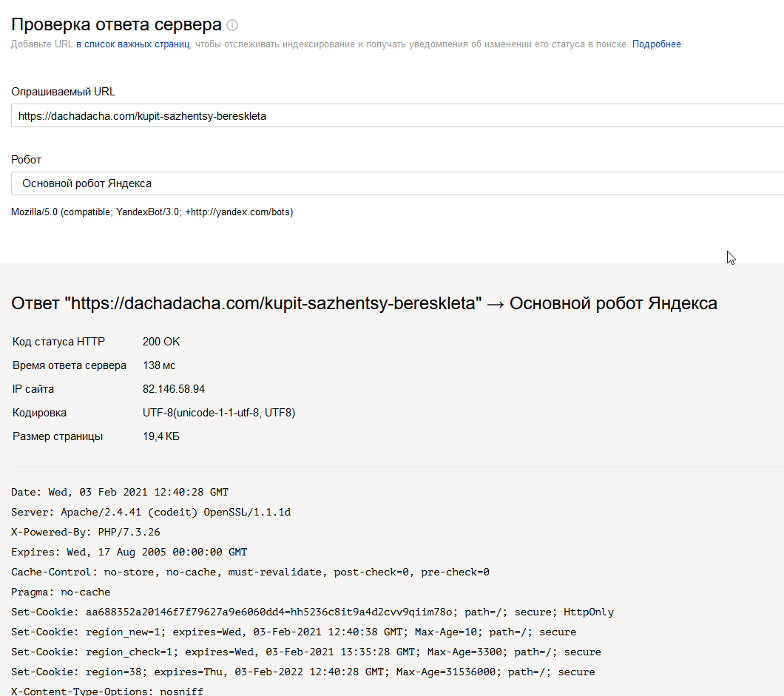784x696 pixels.
Task: Click the "Робот" field label
Action: point(27,159)
